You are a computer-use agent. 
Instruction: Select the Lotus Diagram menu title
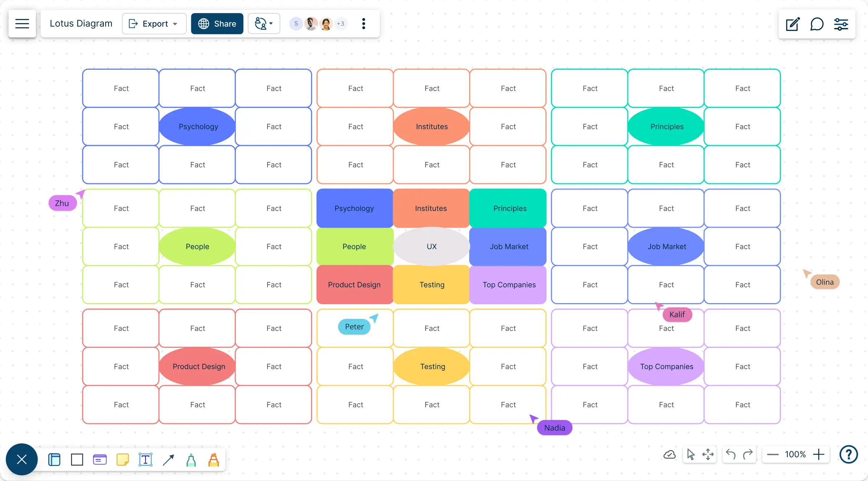(x=81, y=24)
